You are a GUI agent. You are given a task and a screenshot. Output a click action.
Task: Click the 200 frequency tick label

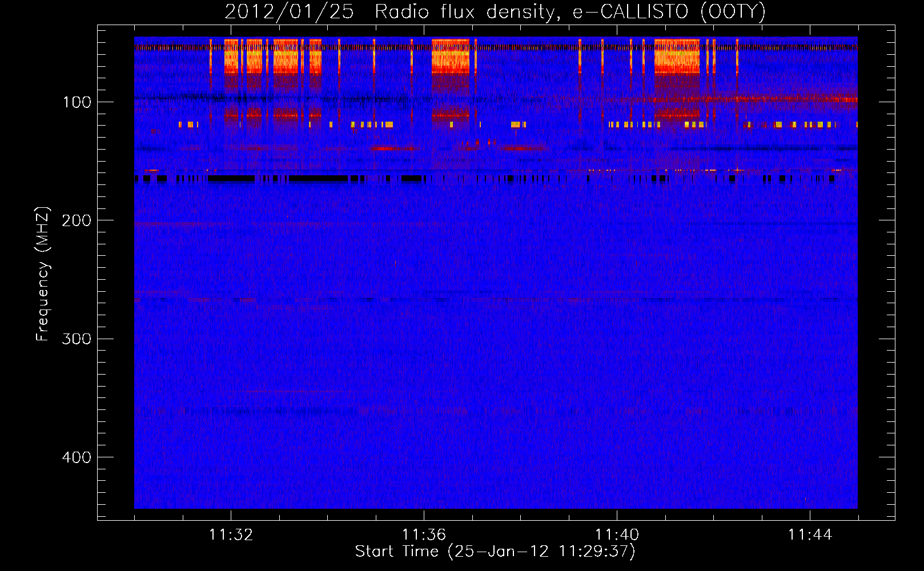[x=77, y=220]
